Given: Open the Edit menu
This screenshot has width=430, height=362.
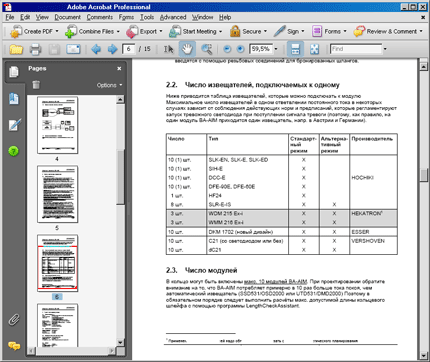Looking at the screenshot, I should 25,17.
